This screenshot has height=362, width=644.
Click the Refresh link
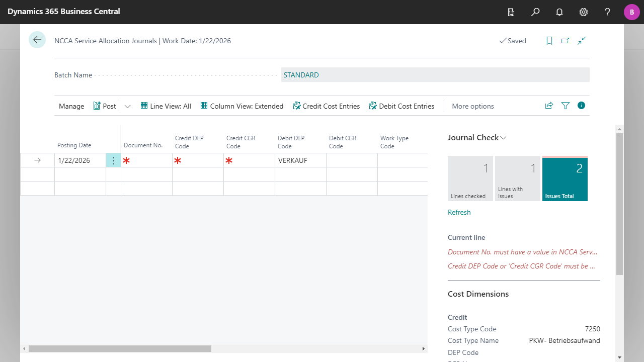point(459,212)
